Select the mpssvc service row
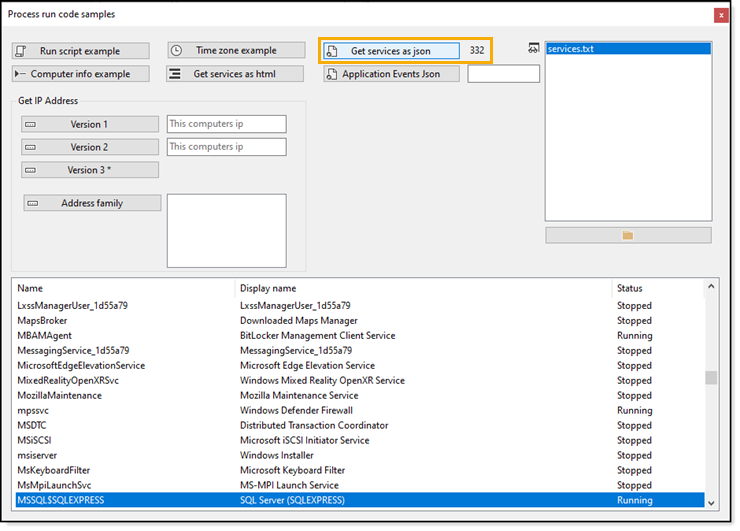Screen dimensions: 740x531 360,411
